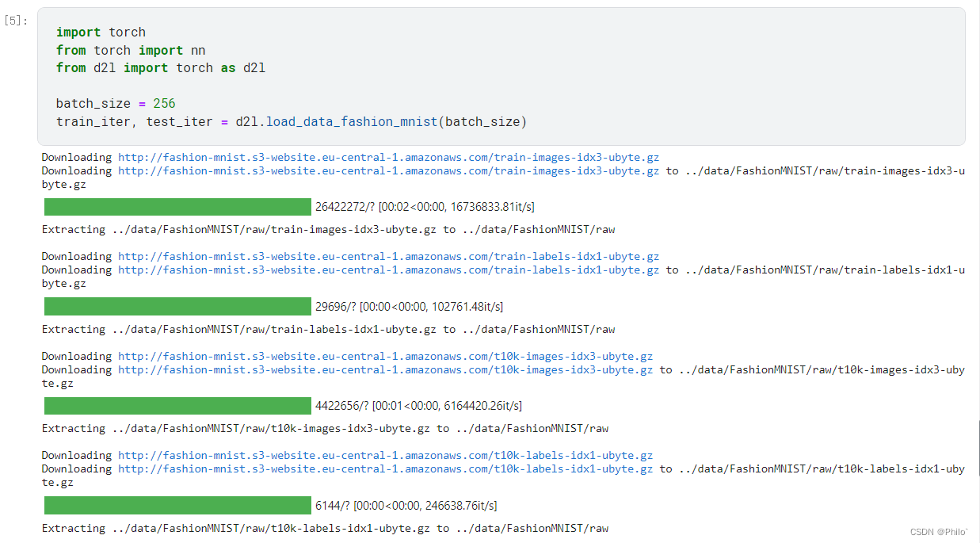Select the '26422272/? [00:02<00:00, 16736833.81it/s]' text

pos(425,207)
